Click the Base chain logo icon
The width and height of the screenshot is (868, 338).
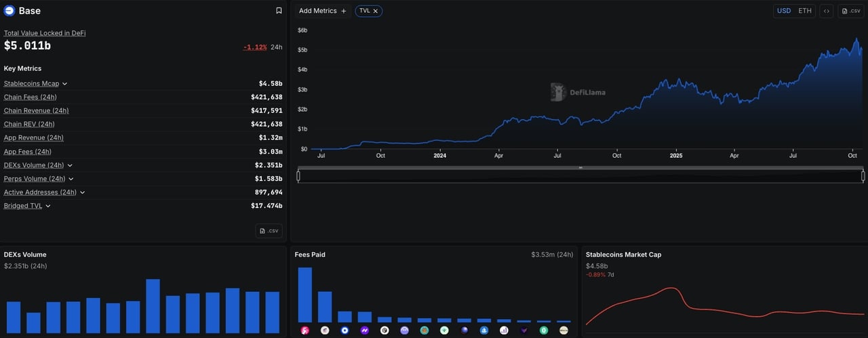(x=9, y=11)
